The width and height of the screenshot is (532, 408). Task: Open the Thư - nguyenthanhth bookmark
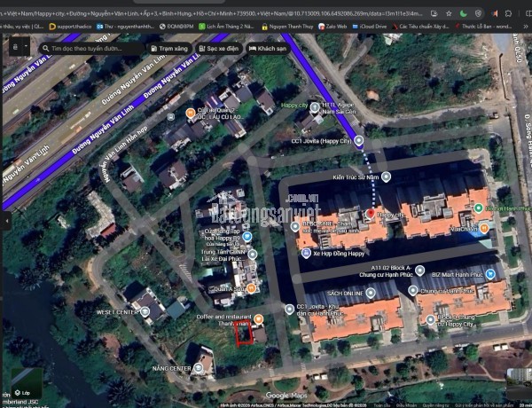tap(125, 26)
